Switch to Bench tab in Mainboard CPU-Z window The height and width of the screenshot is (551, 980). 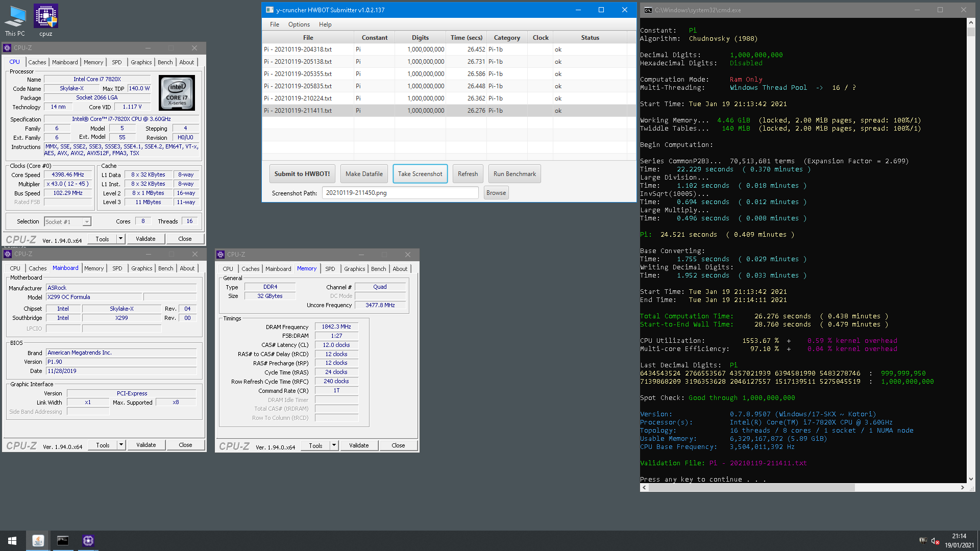(165, 268)
